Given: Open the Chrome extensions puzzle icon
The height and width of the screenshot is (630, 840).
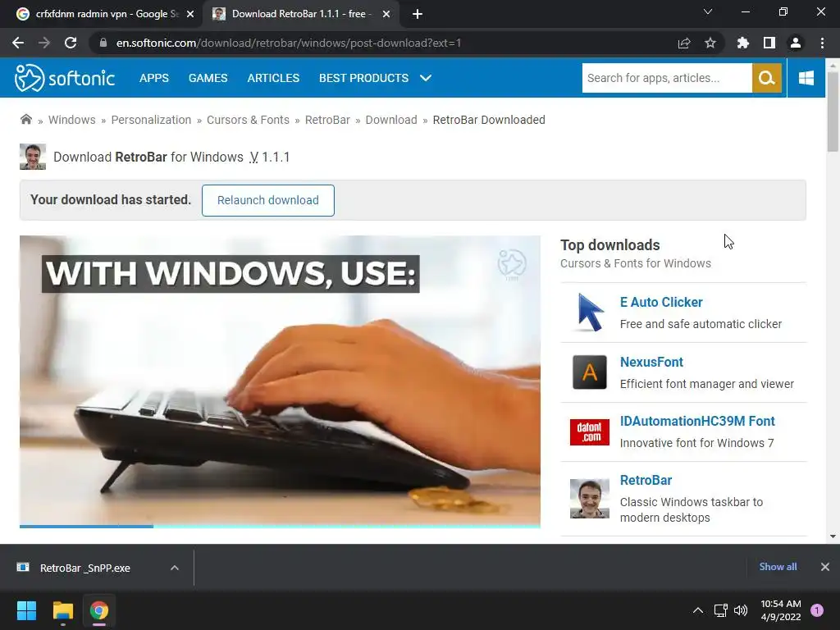Looking at the screenshot, I should (743, 43).
